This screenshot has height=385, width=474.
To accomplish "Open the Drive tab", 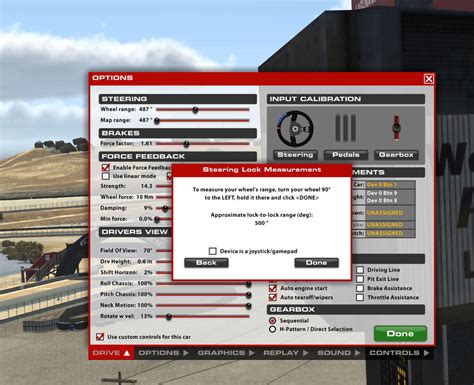I will [x=111, y=353].
